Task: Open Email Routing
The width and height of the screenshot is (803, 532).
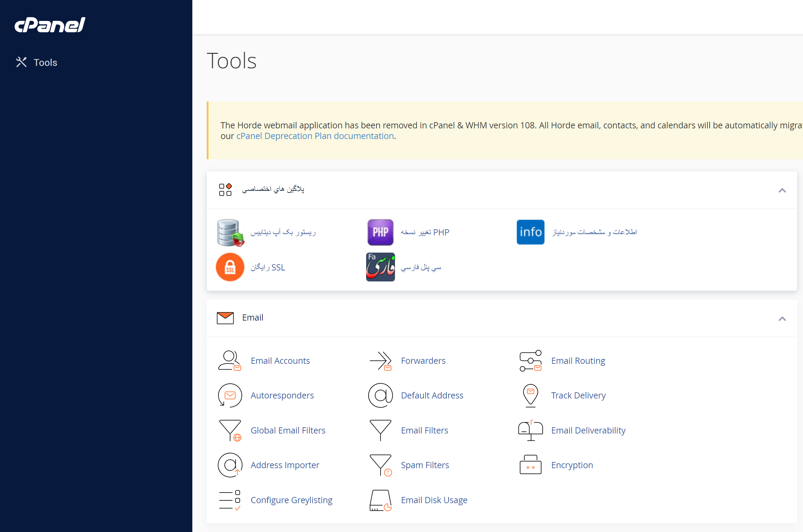Action: click(578, 361)
